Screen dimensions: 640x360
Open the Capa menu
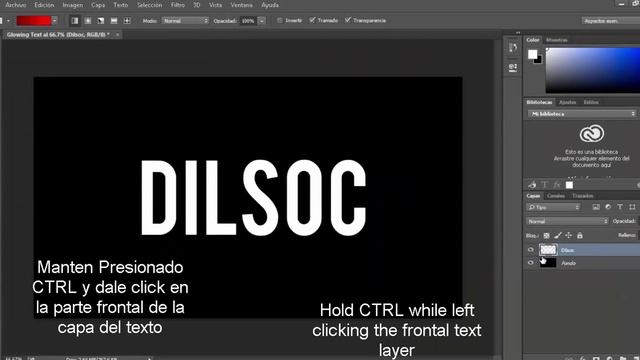98,5
